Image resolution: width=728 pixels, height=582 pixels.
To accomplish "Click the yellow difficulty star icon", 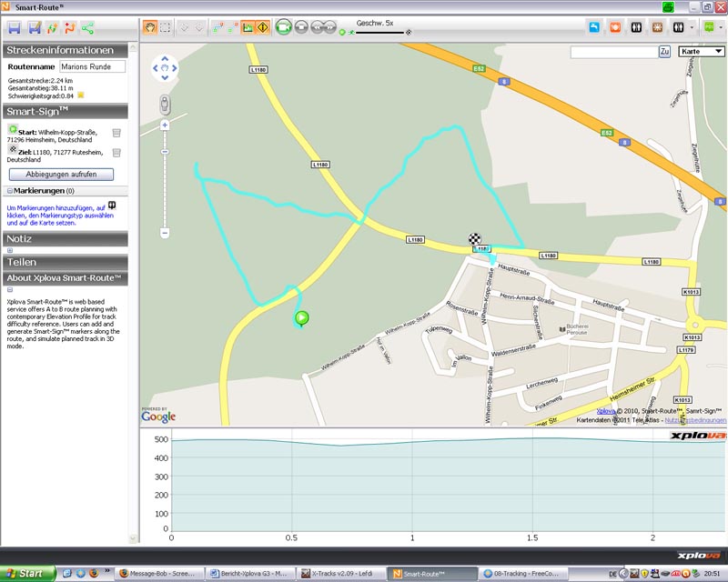I will [x=81, y=95].
